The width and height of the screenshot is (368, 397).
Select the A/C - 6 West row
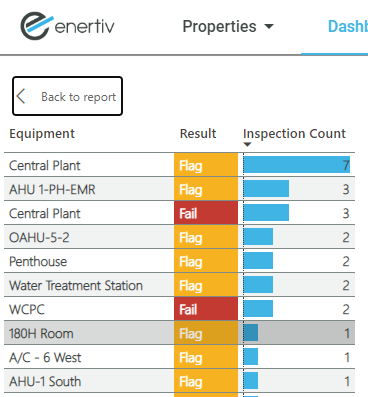click(x=179, y=357)
